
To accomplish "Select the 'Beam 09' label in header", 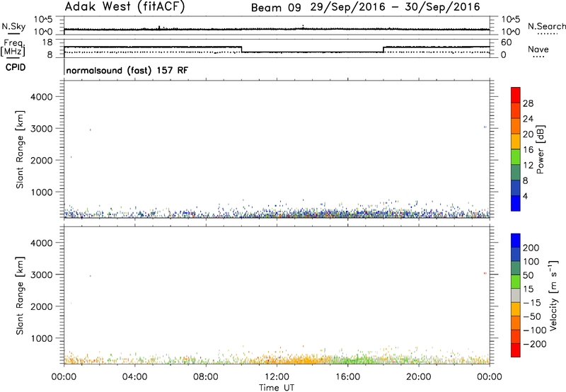I will (x=276, y=8).
